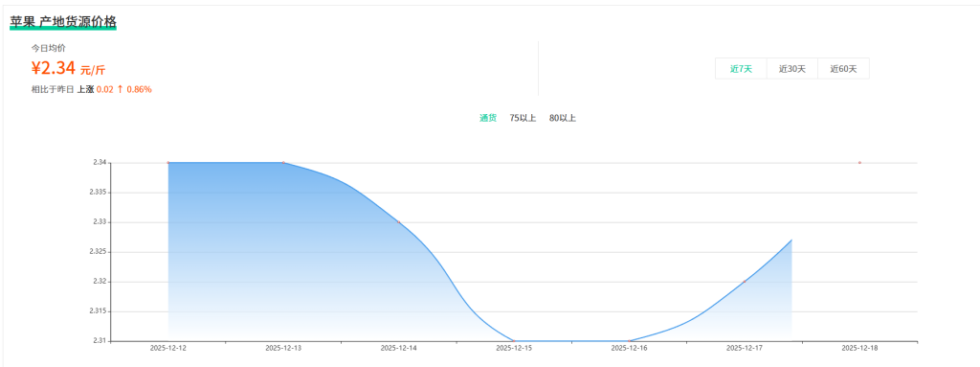The width and height of the screenshot is (980, 367).
Task: Click the 2025-12-18 x-axis date label
Action: point(859,348)
